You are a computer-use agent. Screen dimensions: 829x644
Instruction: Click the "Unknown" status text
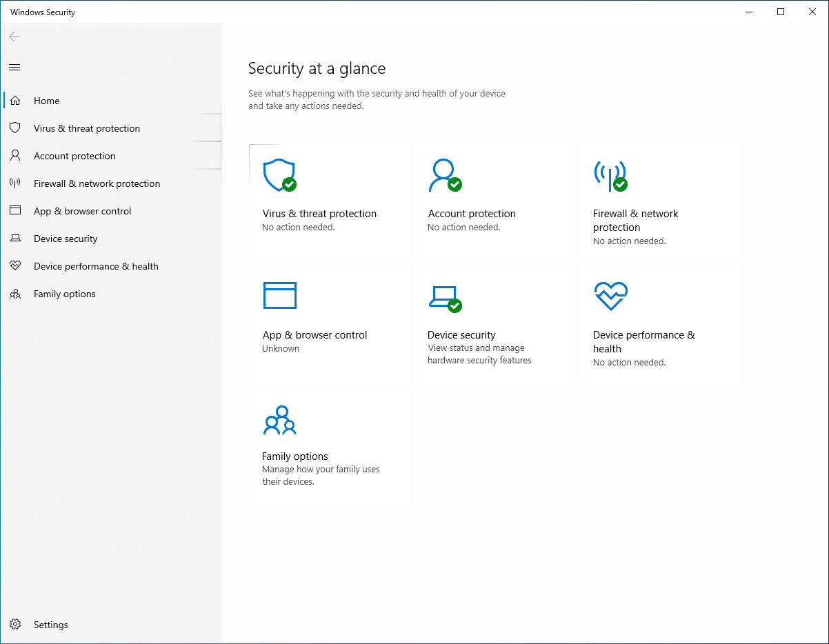[x=281, y=349]
